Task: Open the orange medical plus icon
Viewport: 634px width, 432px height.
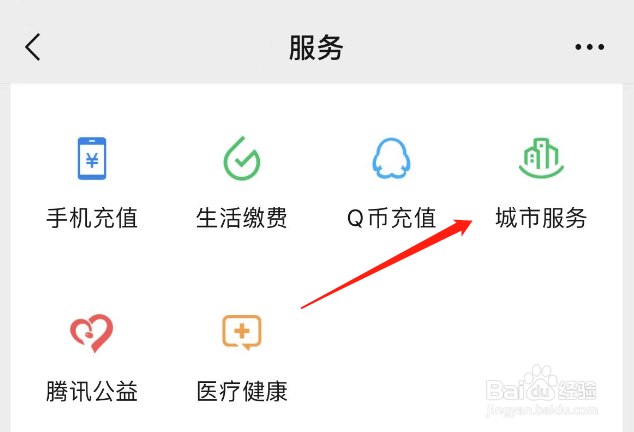Action: (x=242, y=332)
